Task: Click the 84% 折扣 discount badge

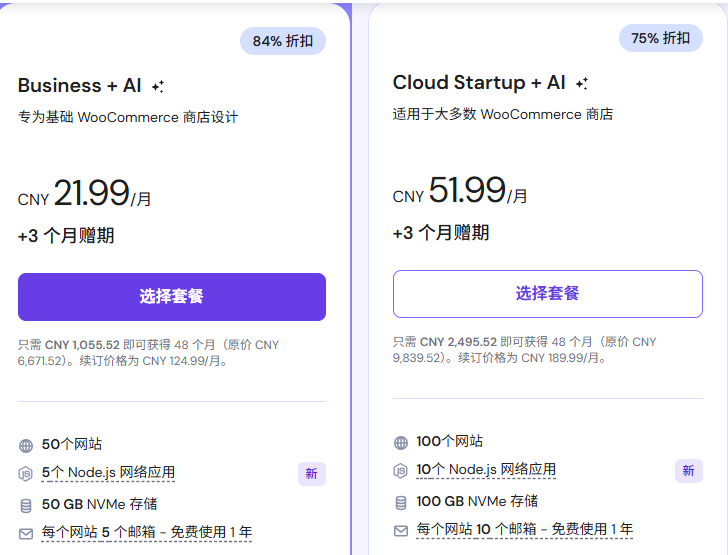Action: [283, 41]
